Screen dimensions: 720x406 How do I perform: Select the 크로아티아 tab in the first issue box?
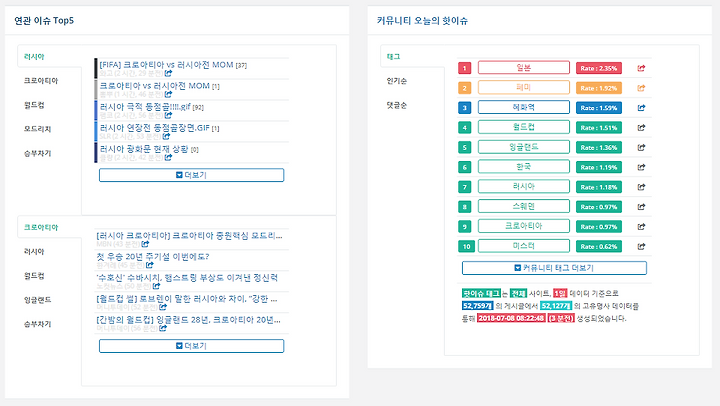pos(41,81)
